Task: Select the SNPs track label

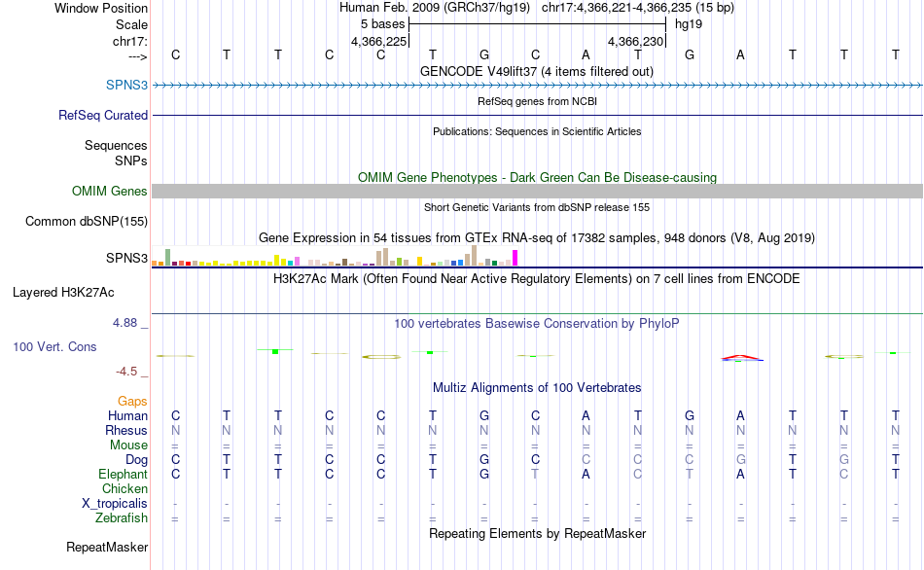Action: coord(131,160)
